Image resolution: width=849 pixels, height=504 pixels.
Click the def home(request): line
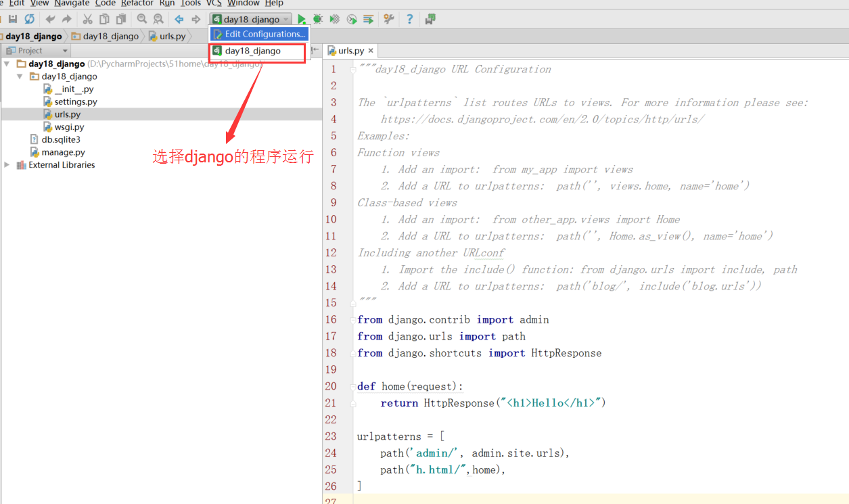pyautogui.click(x=410, y=386)
